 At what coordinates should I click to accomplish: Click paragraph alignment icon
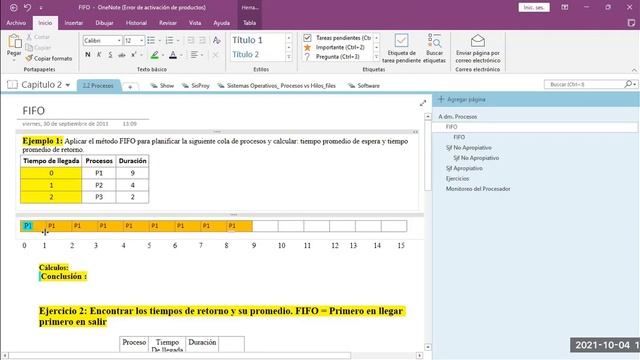(x=194, y=55)
